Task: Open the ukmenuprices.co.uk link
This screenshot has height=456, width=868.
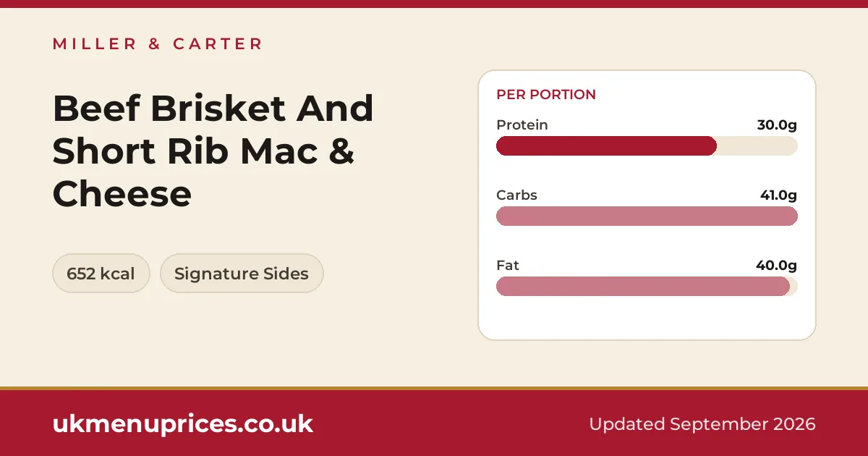Action: point(183,423)
